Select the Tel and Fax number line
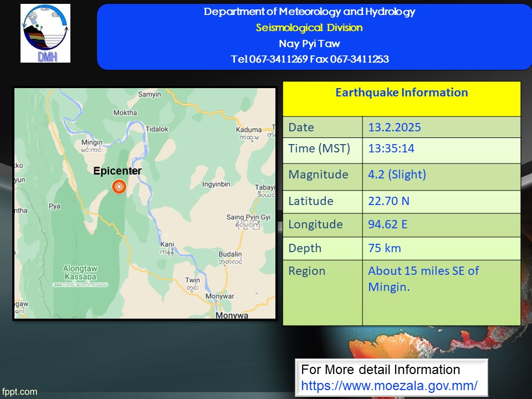532x399 pixels. coord(309,59)
